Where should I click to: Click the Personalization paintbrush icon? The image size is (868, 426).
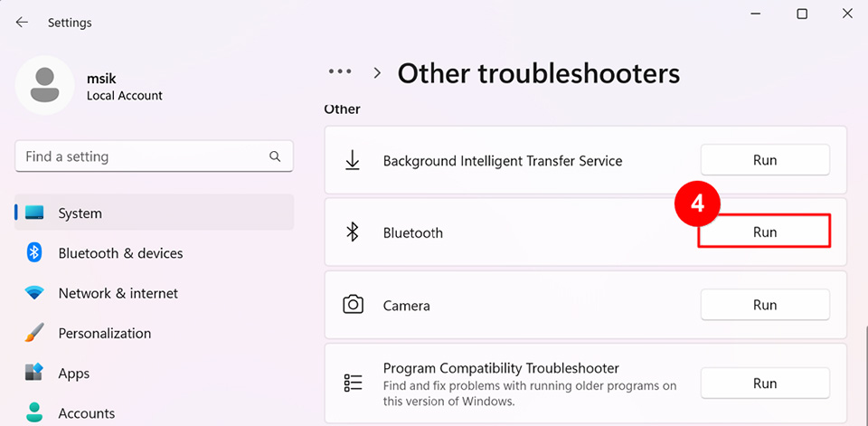[34, 333]
